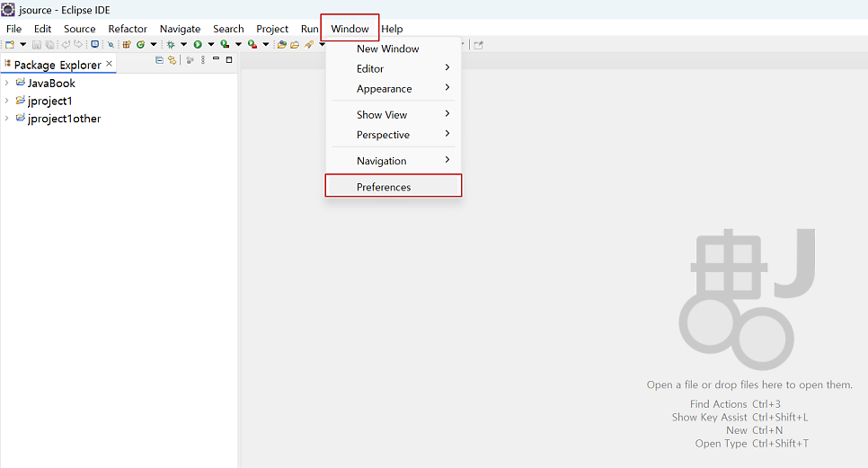The image size is (868, 468).
Task: Open the File menu
Action: click(x=13, y=29)
